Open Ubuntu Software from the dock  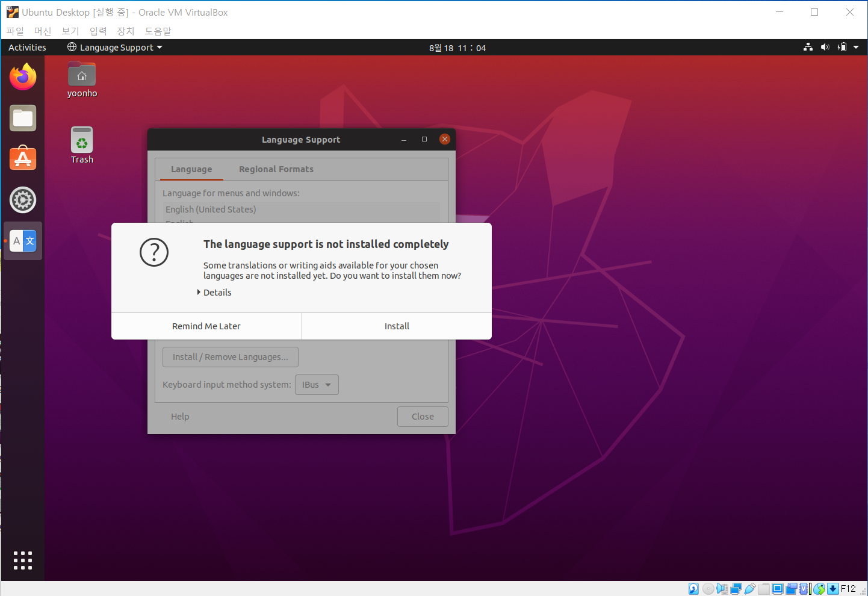23,158
